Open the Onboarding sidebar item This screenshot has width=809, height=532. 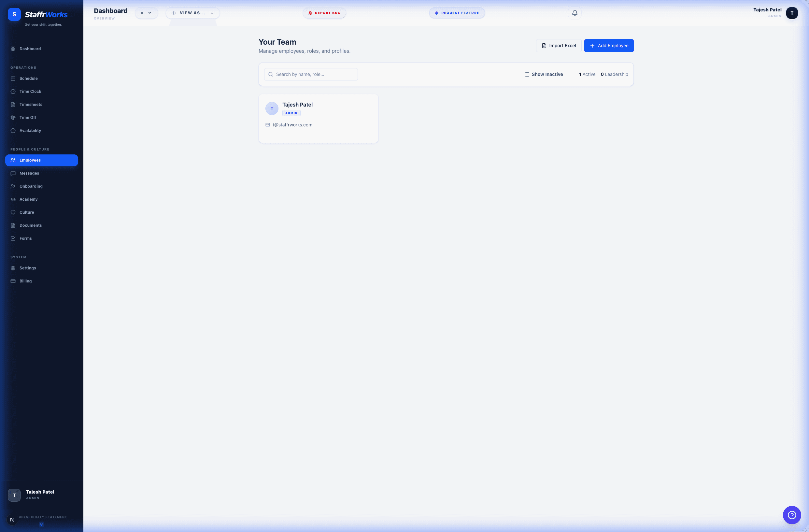point(31,186)
